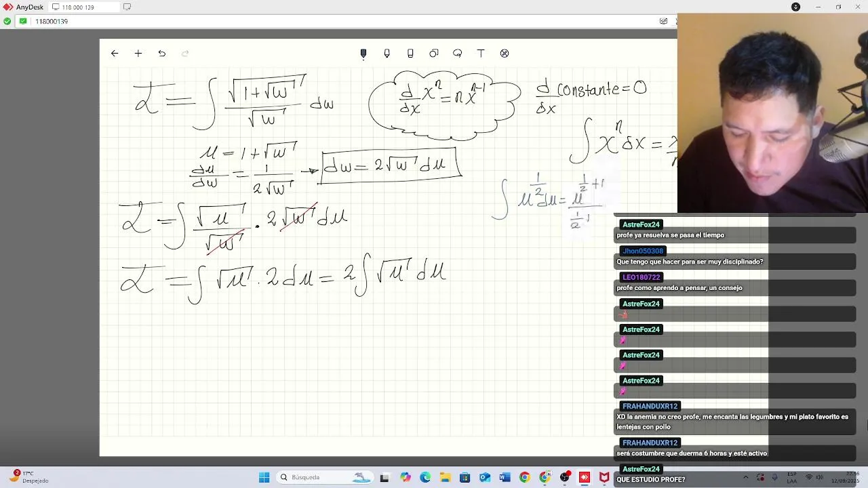Image resolution: width=868 pixels, height=488 pixels.
Task: Click message 'será costumbre que duerma 6 horas'
Action: [692, 453]
